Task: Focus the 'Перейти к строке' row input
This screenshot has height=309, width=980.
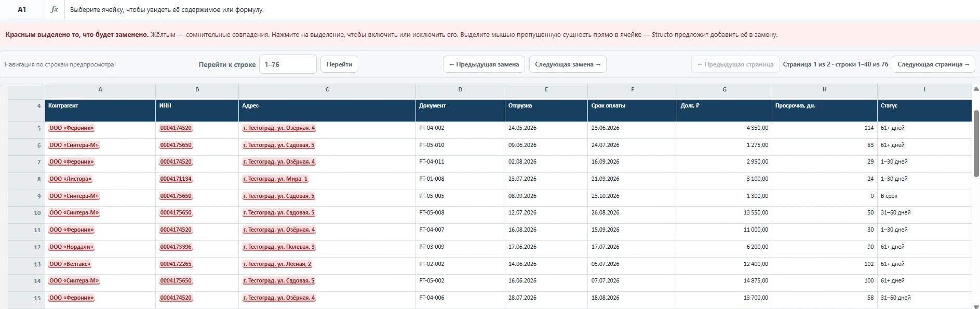Action: coord(288,64)
